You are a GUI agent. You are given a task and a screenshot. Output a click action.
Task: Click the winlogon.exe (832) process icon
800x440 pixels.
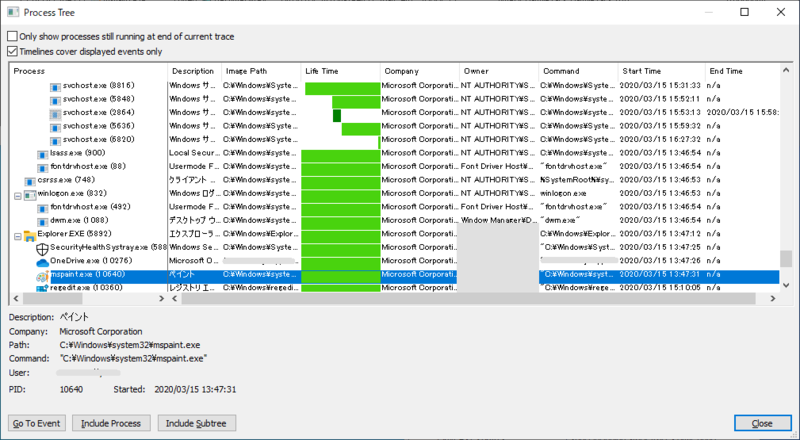[x=30, y=194]
